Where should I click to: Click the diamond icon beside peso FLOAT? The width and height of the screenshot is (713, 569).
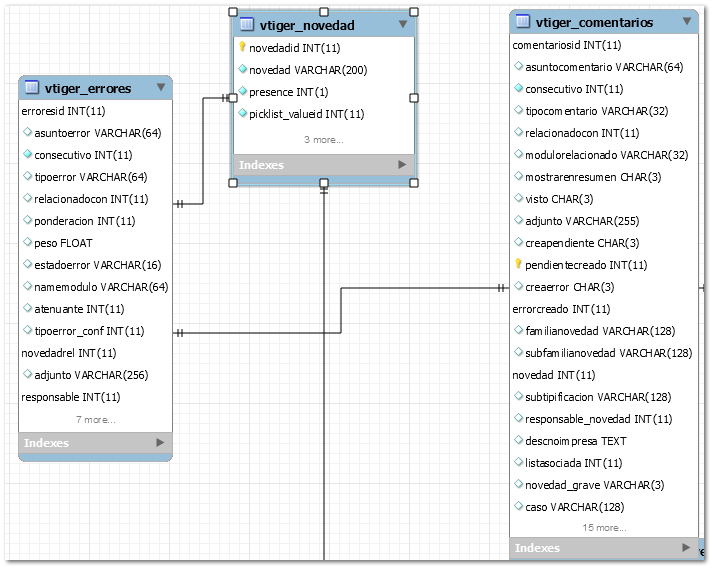[27, 242]
